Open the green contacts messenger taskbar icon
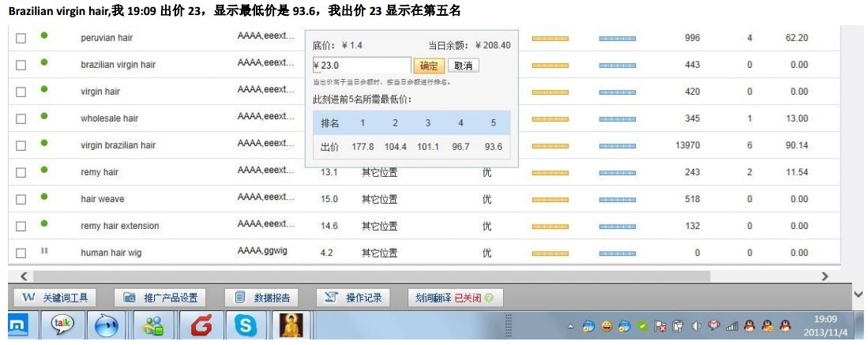This screenshot has height=345, width=868. click(x=152, y=327)
